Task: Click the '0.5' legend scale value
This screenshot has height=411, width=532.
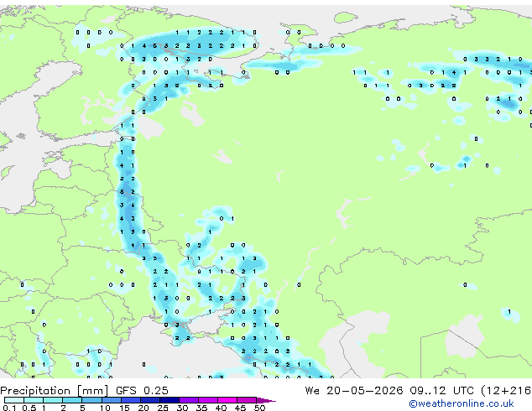Action: point(29,408)
